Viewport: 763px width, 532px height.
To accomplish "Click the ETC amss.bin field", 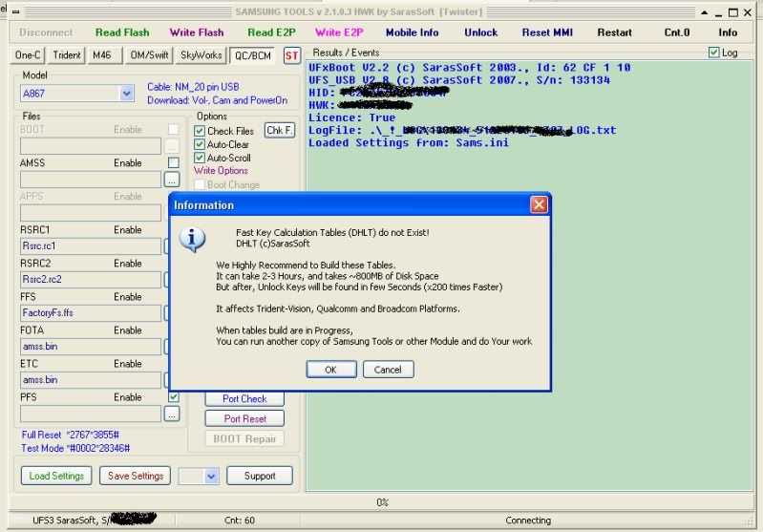I will tap(91, 380).
